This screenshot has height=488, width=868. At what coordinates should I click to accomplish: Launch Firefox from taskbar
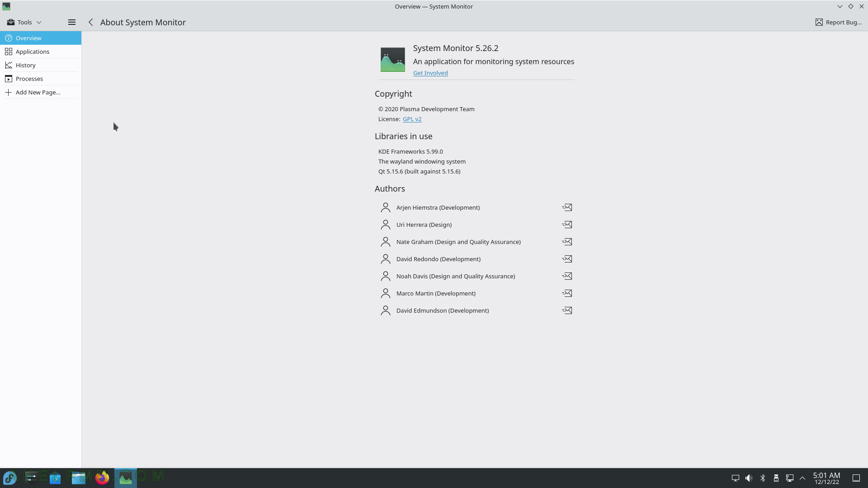[x=102, y=478]
